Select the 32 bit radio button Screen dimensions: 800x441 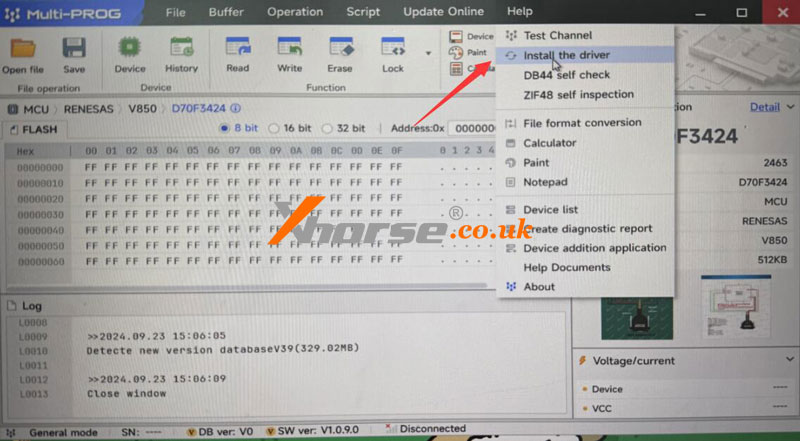tap(329, 129)
